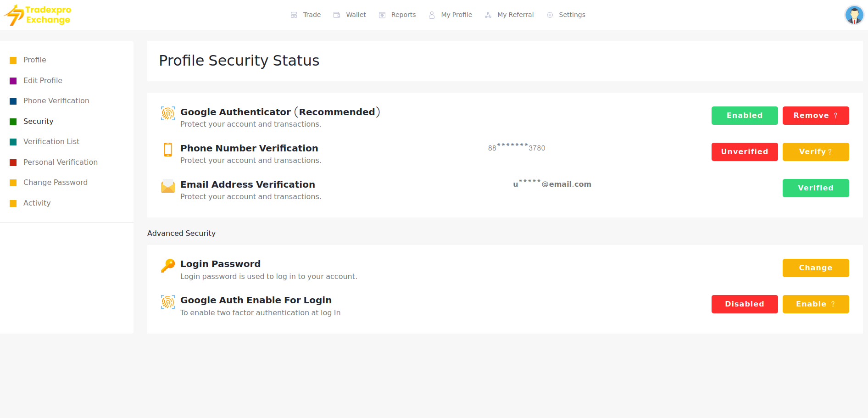Click the red Disabled status for Google Auth login

point(744,304)
